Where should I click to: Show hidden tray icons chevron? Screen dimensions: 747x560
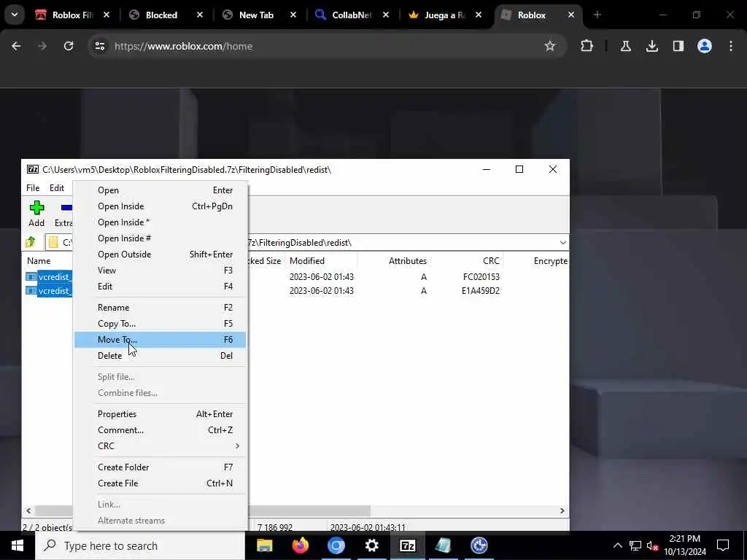point(617,545)
